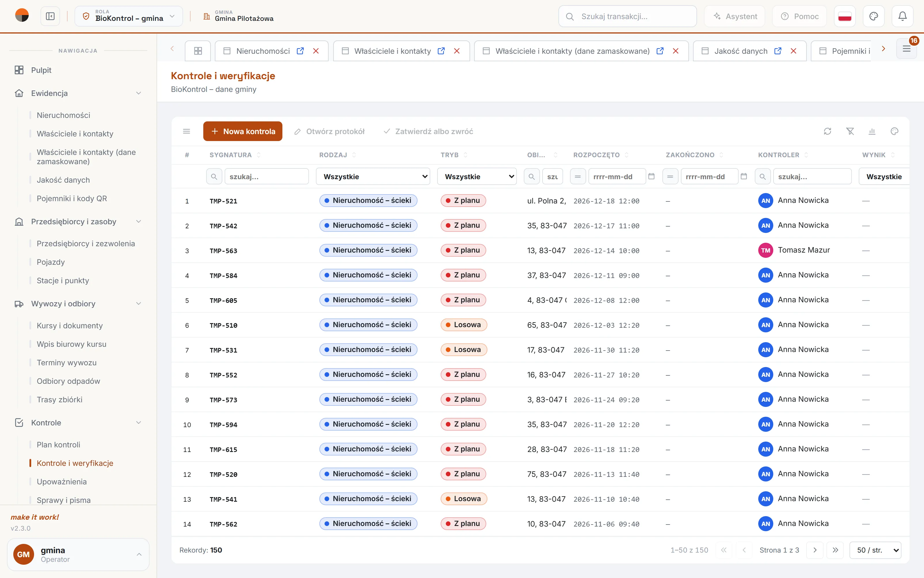The height and width of the screenshot is (578, 924).
Task: Focus the Kontroler filter search field
Action: point(812,177)
